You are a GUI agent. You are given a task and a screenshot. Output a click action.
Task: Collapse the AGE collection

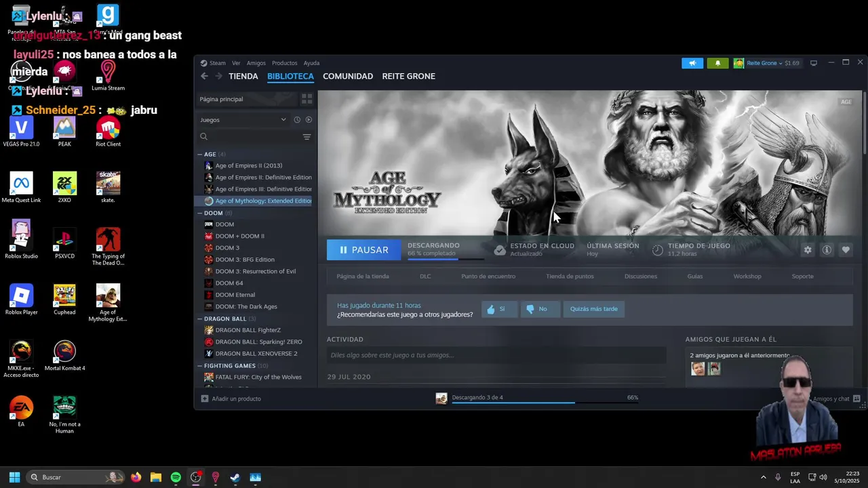(200, 155)
